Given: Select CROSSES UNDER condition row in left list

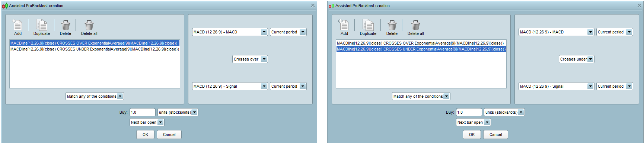Looking at the screenshot, I should pyautogui.click(x=94, y=49).
